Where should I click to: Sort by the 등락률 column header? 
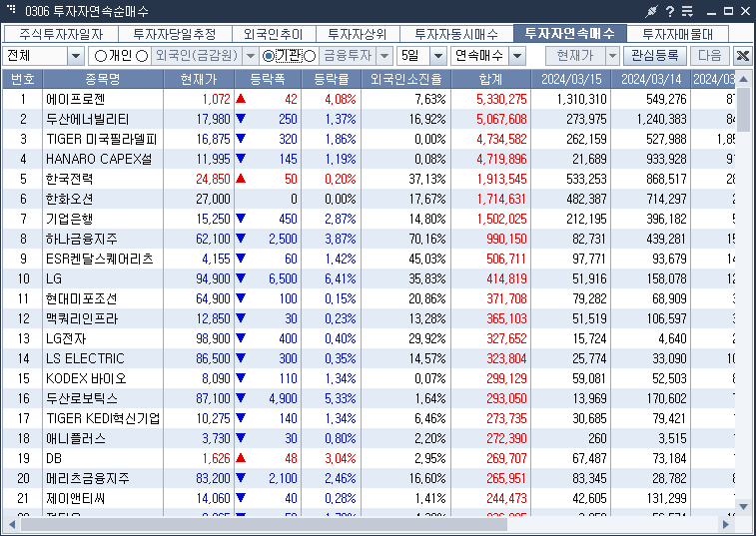(331, 79)
